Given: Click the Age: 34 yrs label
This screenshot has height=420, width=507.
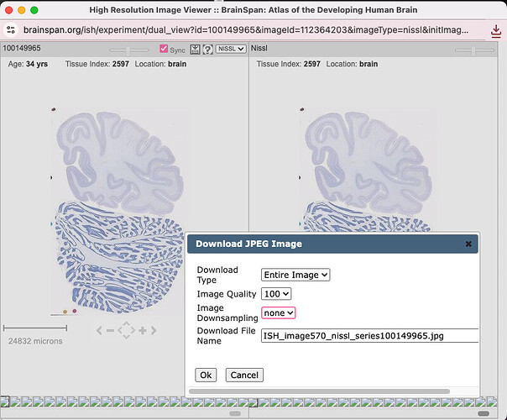Looking at the screenshot, I should [x=28, y=64].
